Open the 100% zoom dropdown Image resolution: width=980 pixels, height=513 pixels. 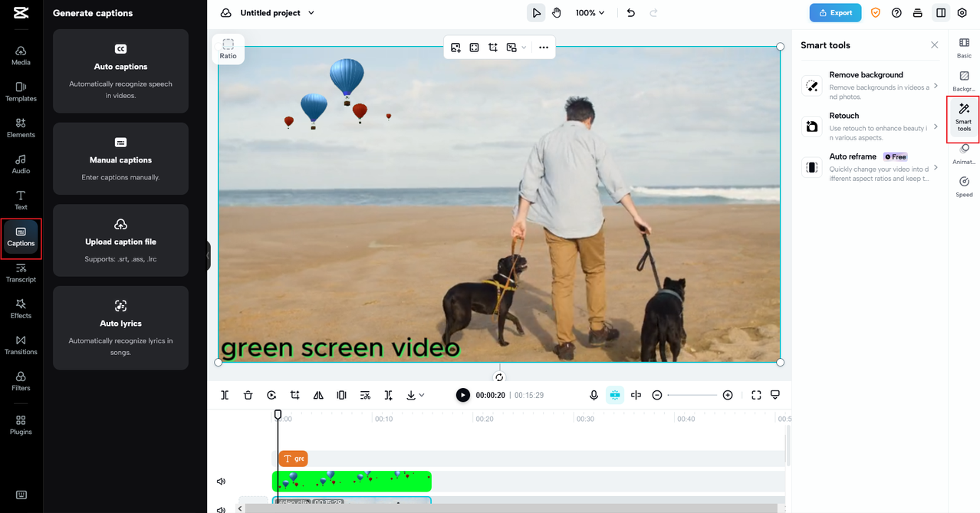(x=590, y=13)
